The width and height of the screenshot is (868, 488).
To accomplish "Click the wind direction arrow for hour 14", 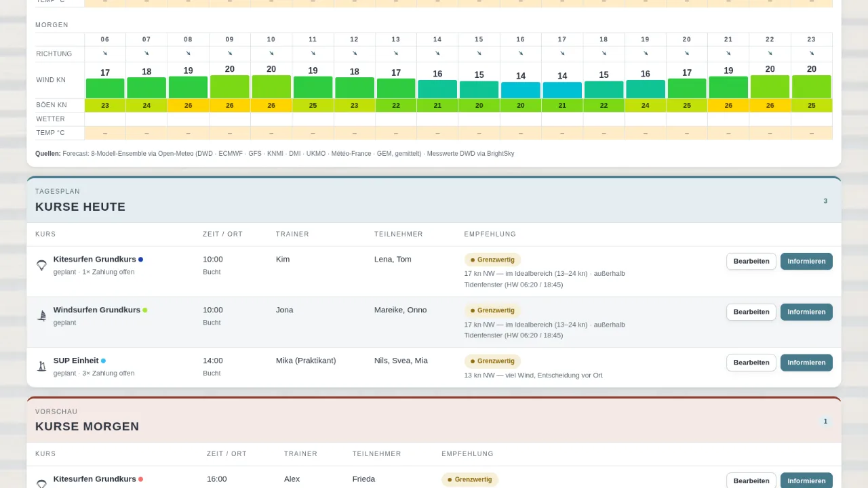I will click(437, 53).
